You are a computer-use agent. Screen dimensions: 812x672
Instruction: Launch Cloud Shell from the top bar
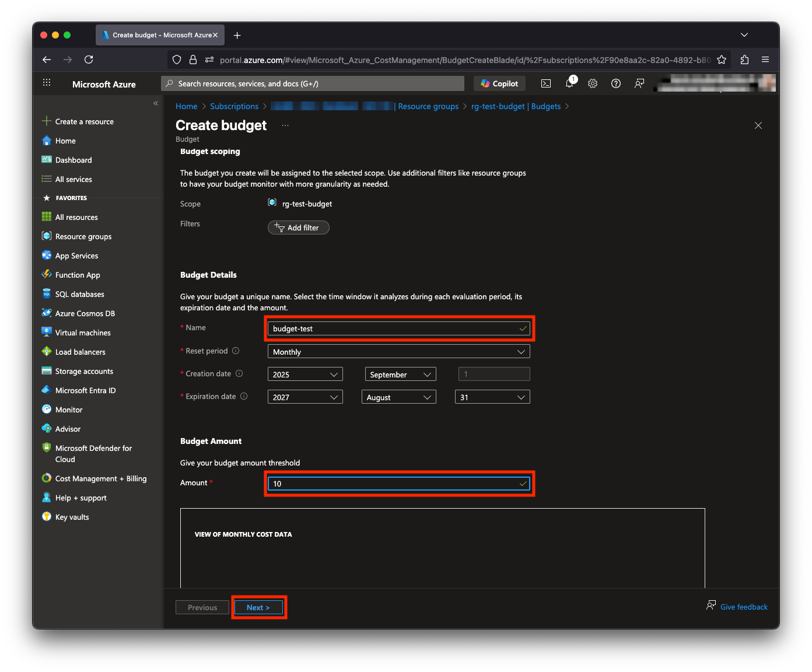coord(546,83)
